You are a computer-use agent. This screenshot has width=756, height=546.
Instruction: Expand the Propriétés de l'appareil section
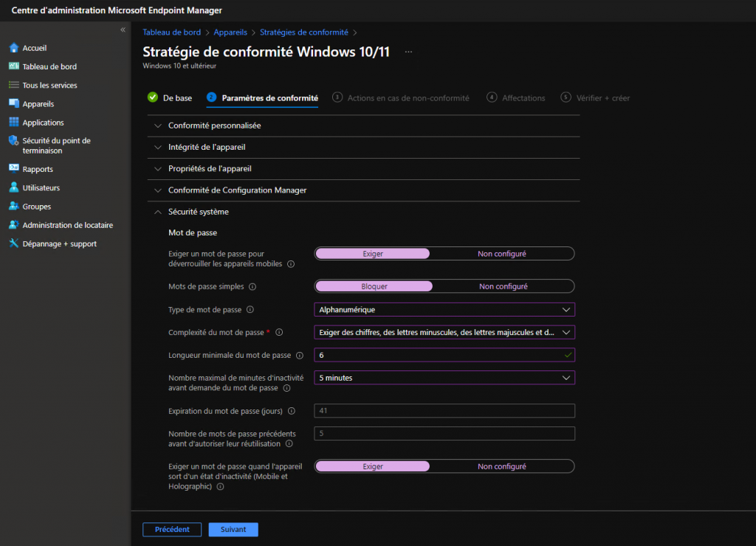tap(363, 169)
